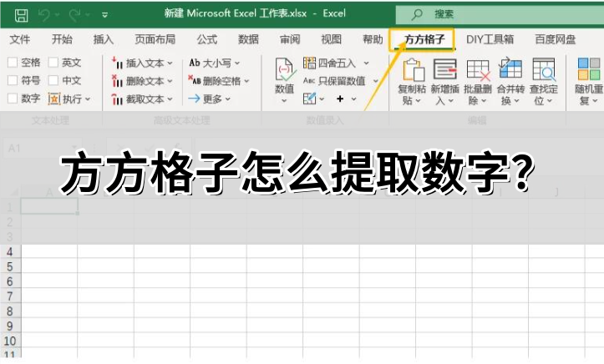Switch to the 审阅 ribbon tab

[x=290, y=39]
